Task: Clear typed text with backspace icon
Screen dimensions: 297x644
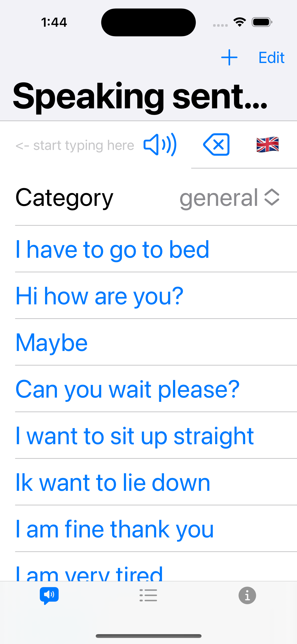Action: coord(216,145)
